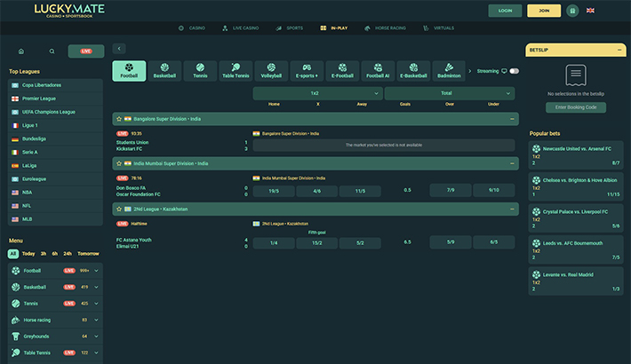
Task: Open the 1x2 market dropdown
Action: click(317, 93)
